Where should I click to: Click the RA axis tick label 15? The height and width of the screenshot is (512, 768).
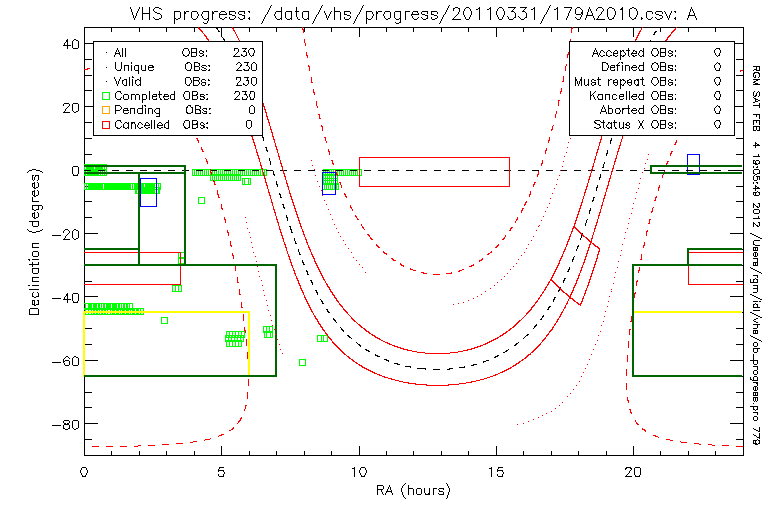(x=496, y=469)
